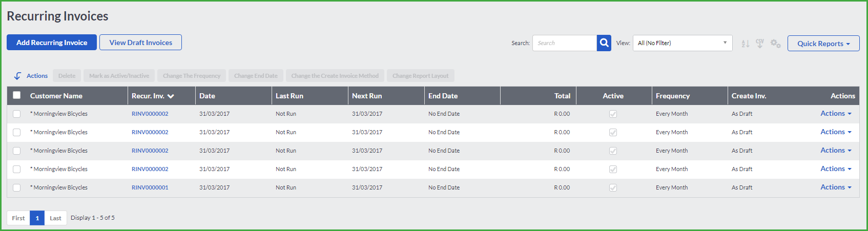This screenshot has height=231, width=868.
Task: Click Change the Create Invoice Method
Action: click(x=335, y=76)
